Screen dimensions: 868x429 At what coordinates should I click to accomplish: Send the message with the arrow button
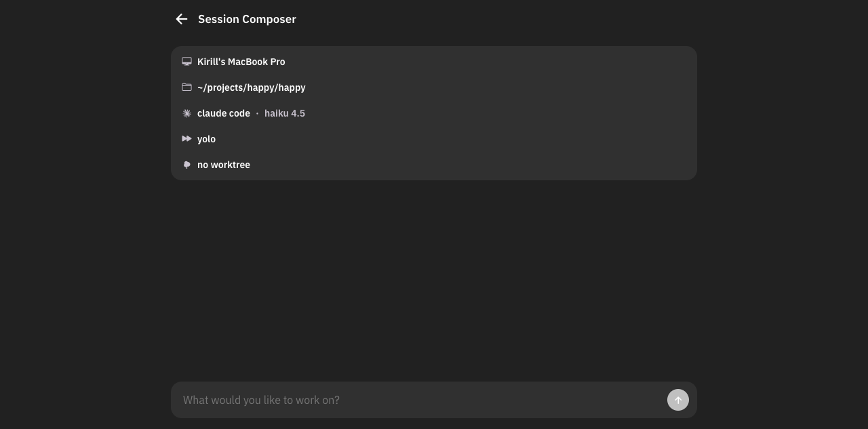[x=678, y=400]
